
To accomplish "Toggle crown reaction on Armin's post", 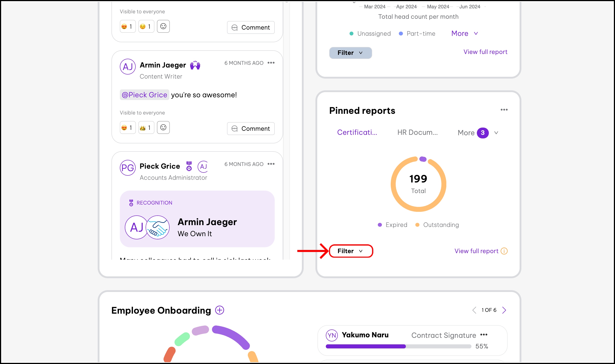I will coord(146,128).
